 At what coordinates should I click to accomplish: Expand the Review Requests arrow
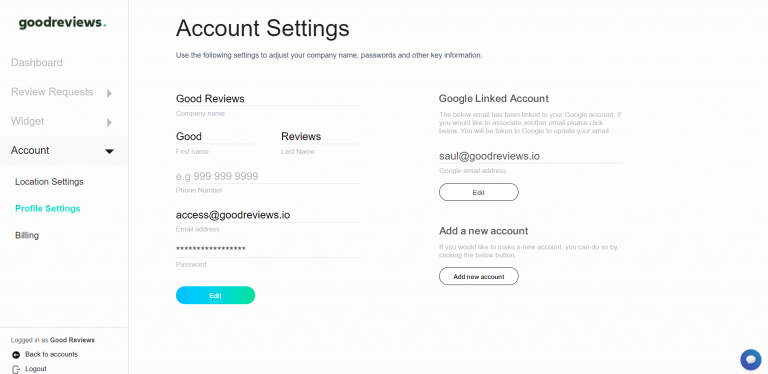[109, 93]
